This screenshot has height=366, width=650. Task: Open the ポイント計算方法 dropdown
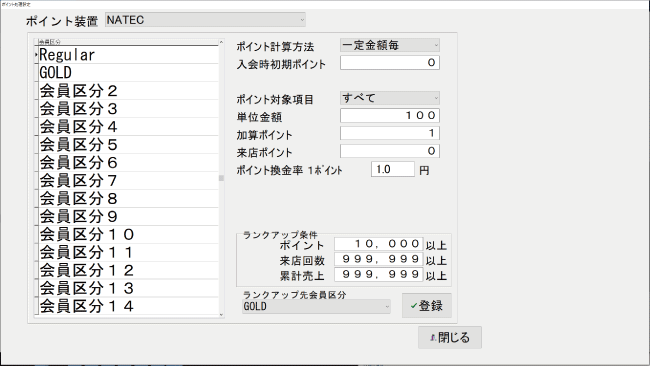click(390, 45)
